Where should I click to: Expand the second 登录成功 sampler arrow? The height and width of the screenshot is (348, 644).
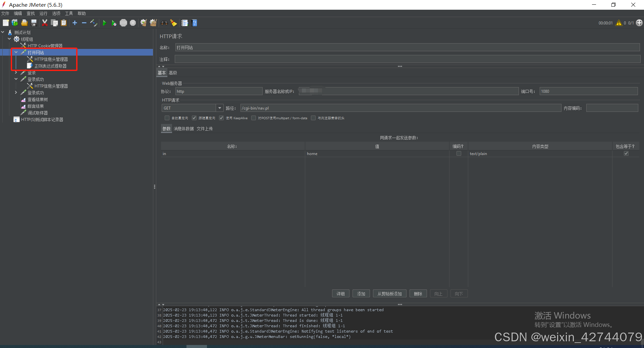pyautogui.click(x=16, y=92)
